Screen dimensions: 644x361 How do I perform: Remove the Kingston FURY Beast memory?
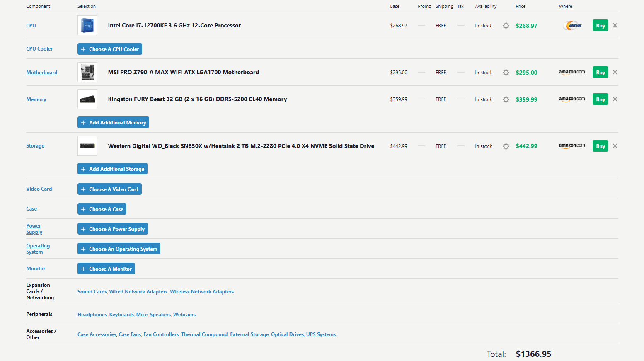click(x=615, y=99)
